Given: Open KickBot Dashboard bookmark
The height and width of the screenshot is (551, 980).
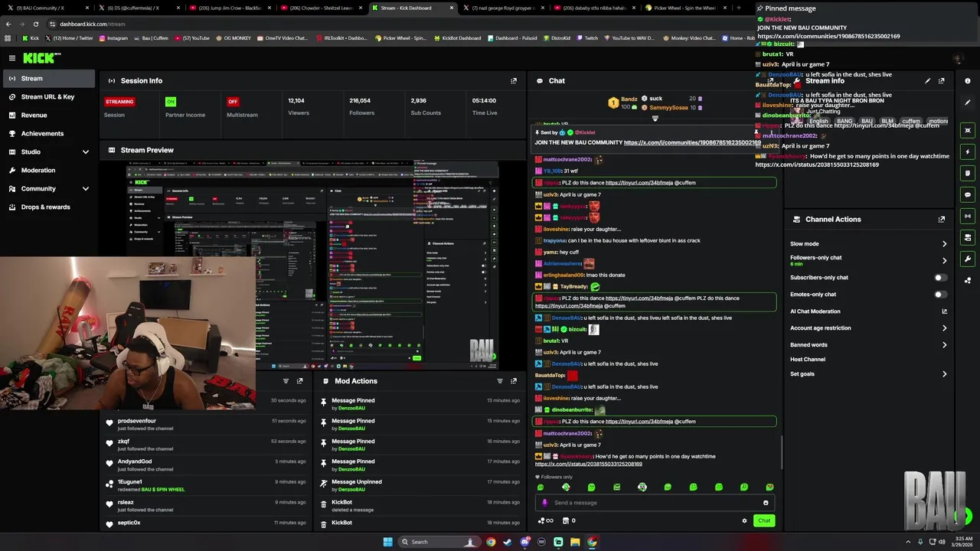Looking at the screenshot, I should (x=456, y=37).
